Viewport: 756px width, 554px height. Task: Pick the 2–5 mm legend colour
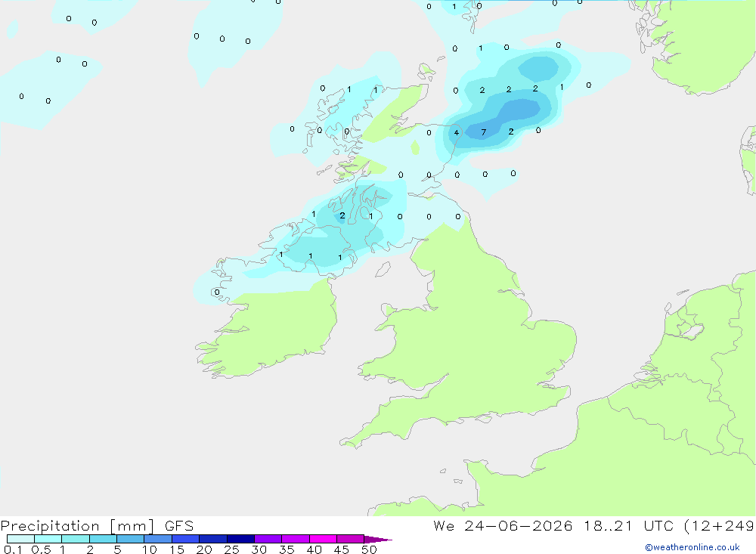click(103, 539)
